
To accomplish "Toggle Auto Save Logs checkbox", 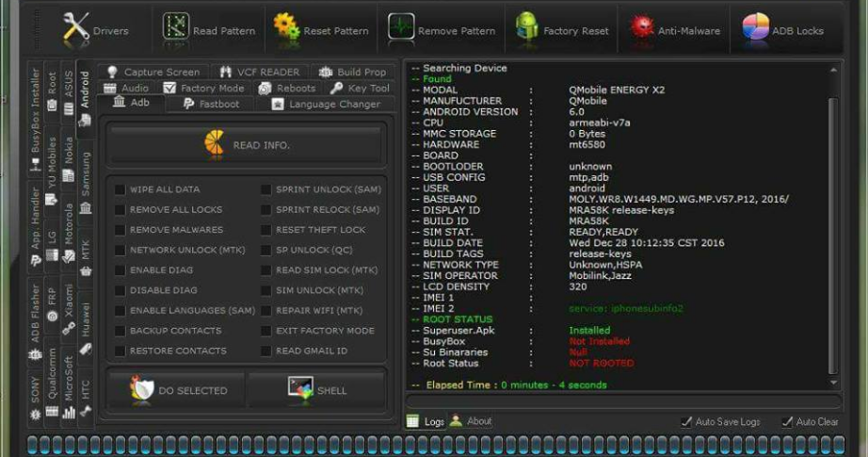I will point(686,421).
